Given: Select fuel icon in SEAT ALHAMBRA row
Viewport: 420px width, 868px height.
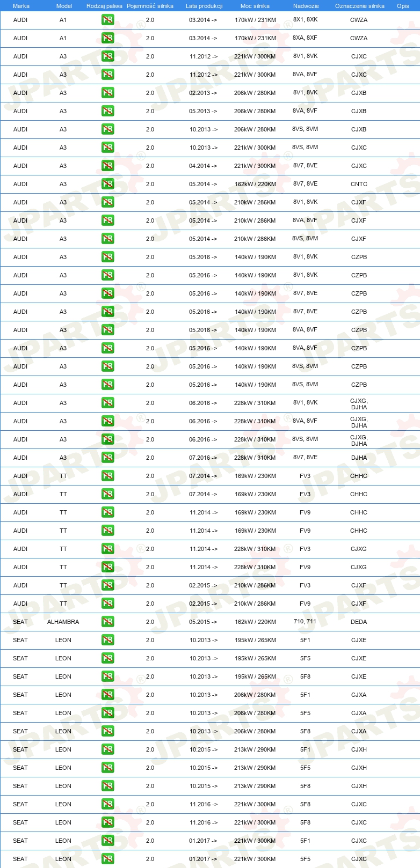Looking at the screenshot, I should 108,622.
